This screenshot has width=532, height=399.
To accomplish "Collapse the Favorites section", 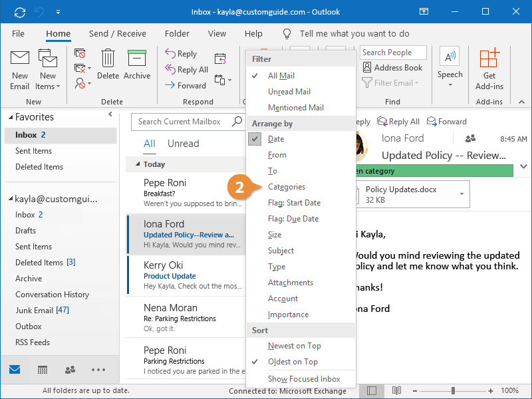I will click(11, 117).
